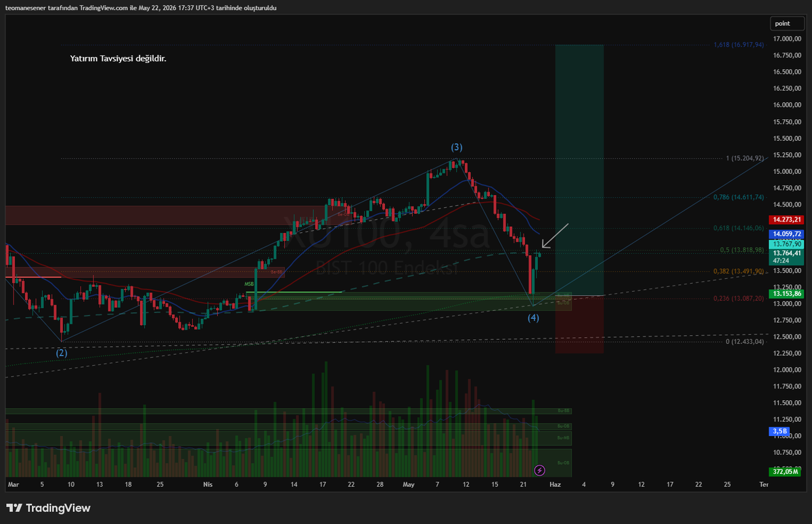812x524 pixels.
Task: Click 'Yatırım Tavsiyesi değildir.' text note
Action: point(118,59)
